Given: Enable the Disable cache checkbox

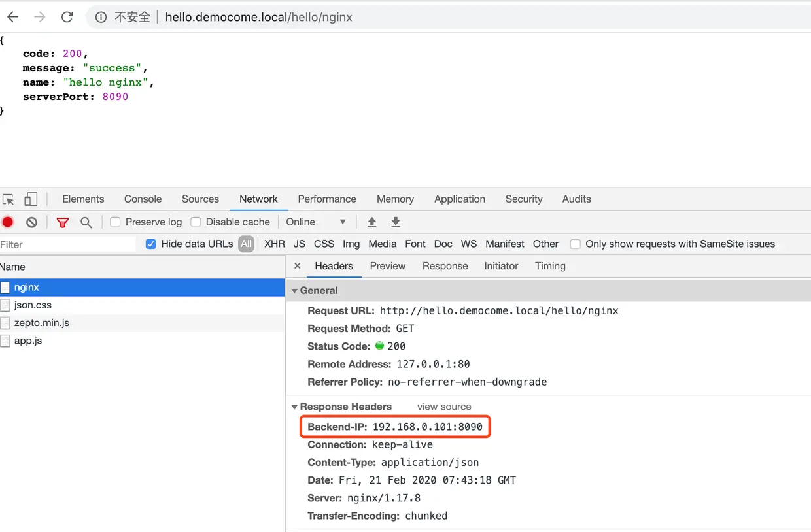Looking at the screenshot, I should 196,222.
